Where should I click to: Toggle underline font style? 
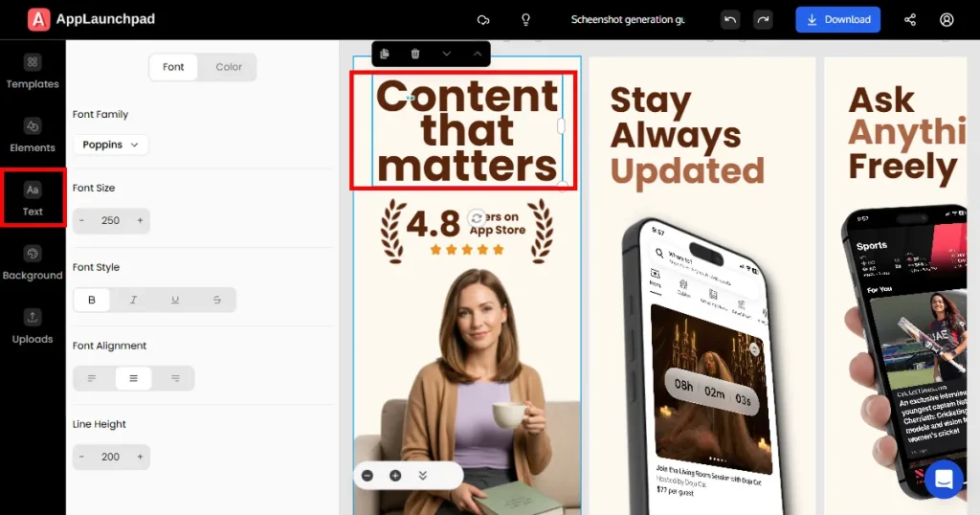(x=175, y=300)
